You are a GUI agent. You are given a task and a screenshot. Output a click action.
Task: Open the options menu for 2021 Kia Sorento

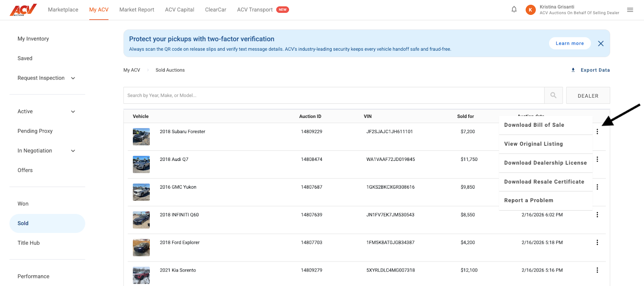(x=597, y=270)
